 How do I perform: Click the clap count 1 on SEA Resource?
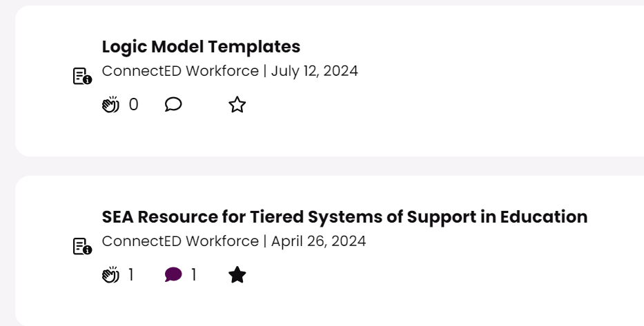point(131,275)
